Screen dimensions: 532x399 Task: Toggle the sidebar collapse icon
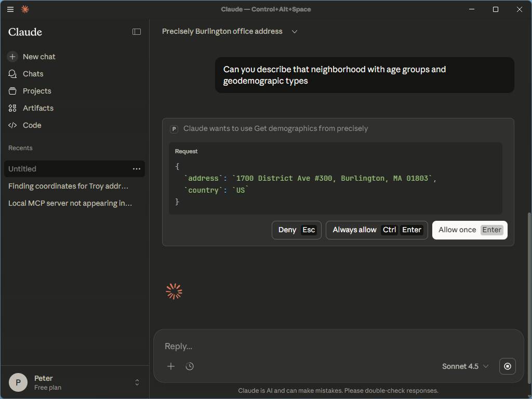click(137, 32)
